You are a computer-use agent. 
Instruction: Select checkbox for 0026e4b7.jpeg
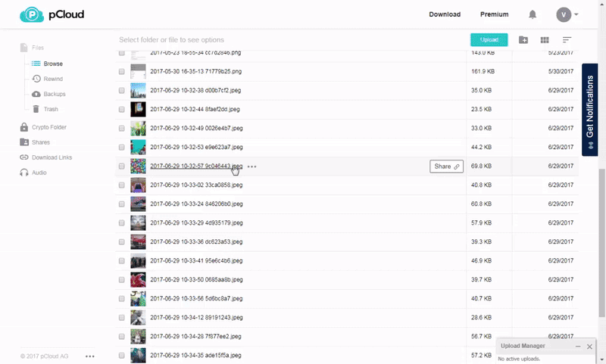pyautogui.click(x=122, y=128)
